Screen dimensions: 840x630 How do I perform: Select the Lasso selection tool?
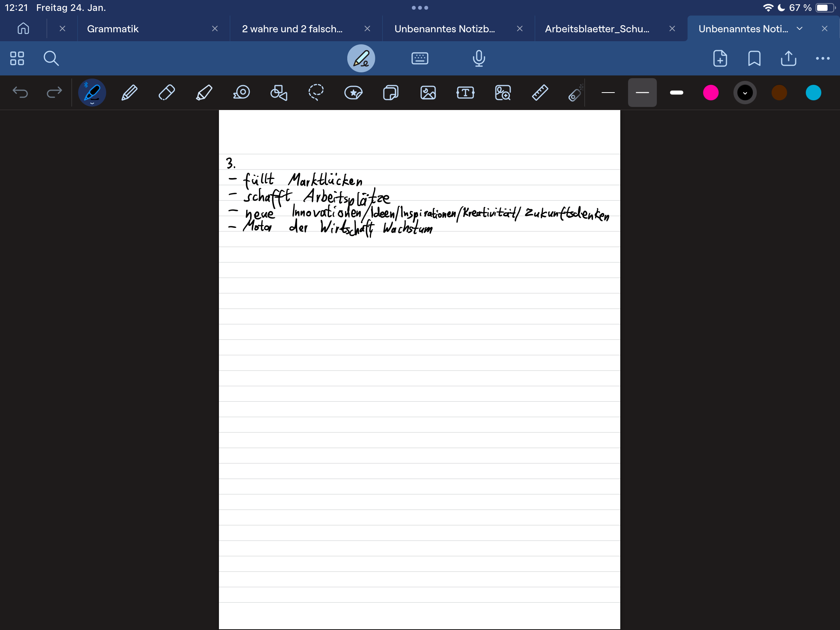click(x=316, y=93)
